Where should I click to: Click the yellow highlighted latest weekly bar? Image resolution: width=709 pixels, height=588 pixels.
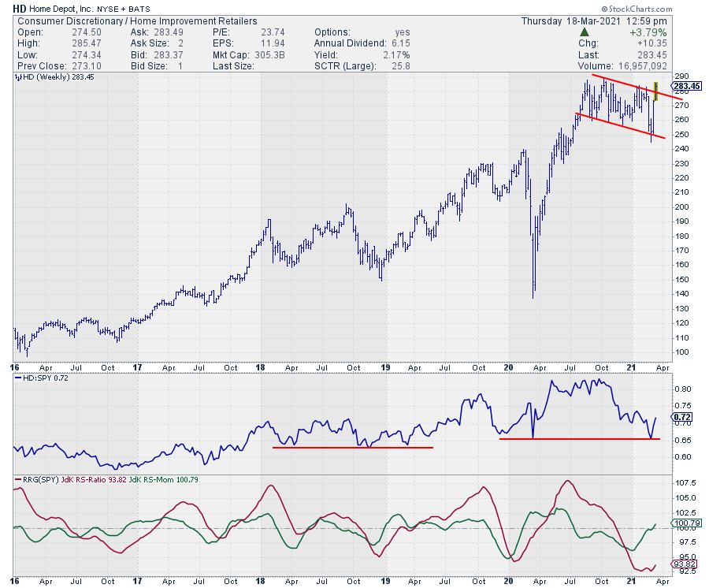(x=655, y=87)
